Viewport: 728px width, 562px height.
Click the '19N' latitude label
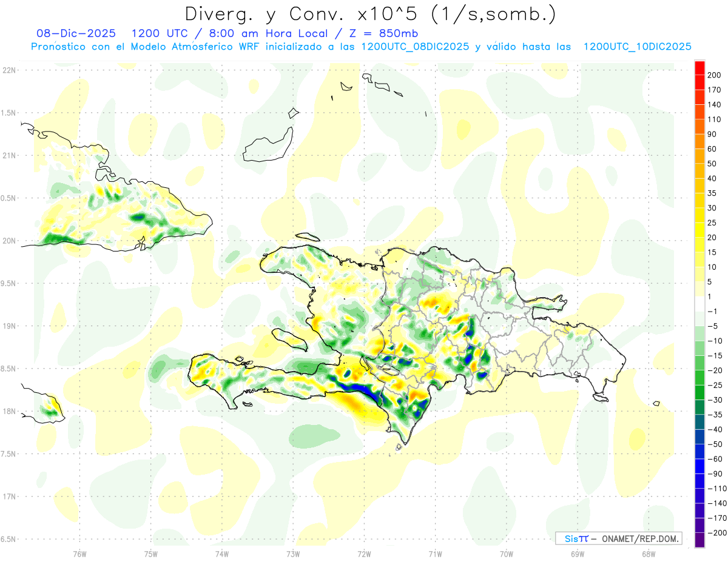pyautogui.click(x=9, y=326)
